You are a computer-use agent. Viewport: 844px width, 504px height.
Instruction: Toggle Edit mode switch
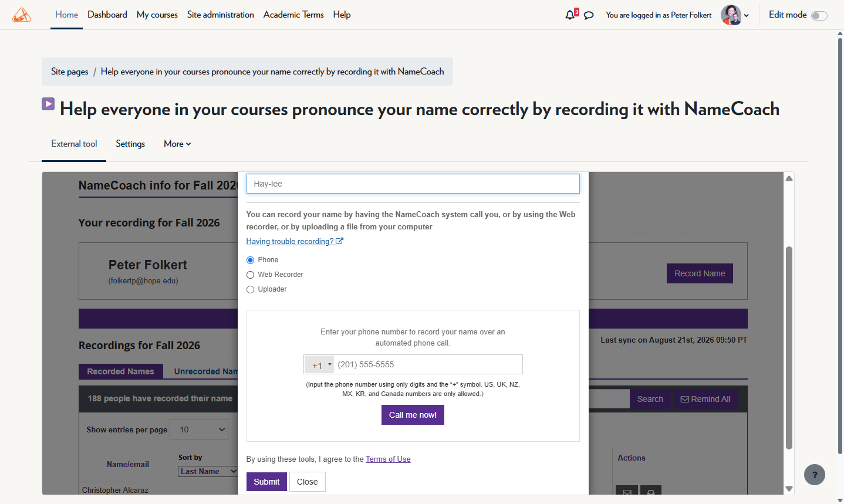pos(819,15)
